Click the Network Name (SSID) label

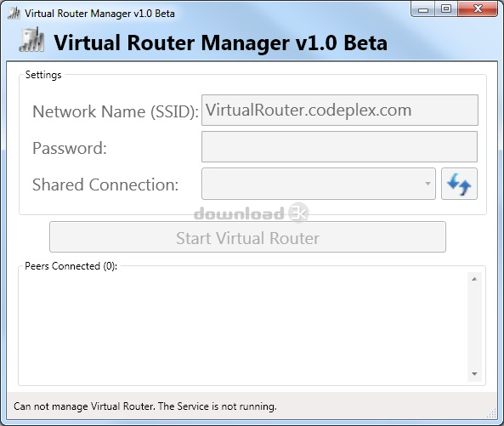tap(116, 111)
